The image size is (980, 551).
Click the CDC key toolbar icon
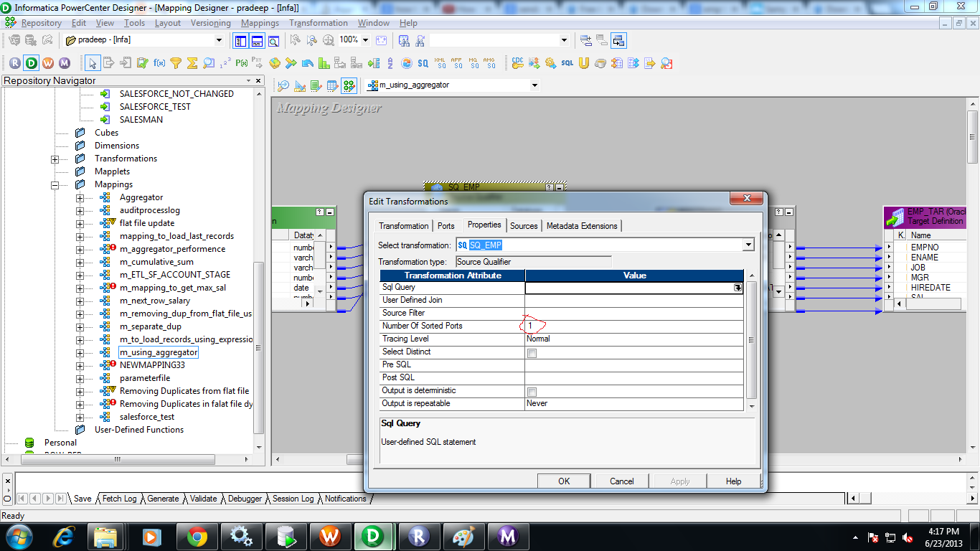coord(517,63)
